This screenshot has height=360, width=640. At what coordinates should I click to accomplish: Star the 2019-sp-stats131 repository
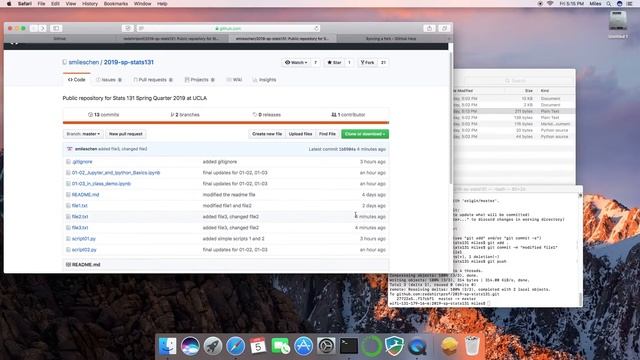(x=334, y=62)
